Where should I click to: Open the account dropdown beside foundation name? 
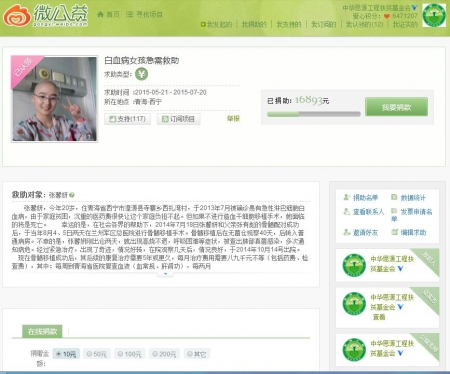tap(414, 7)
